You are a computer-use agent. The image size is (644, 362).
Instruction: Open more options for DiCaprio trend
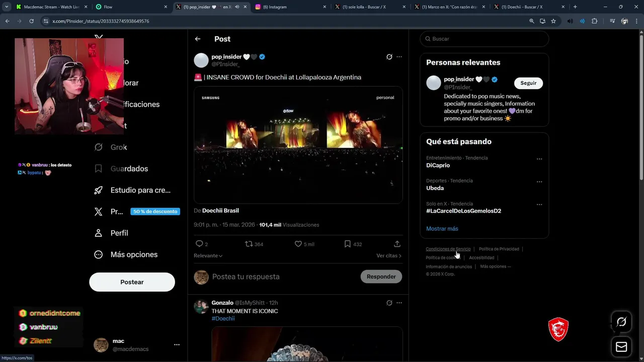(539, 159)
